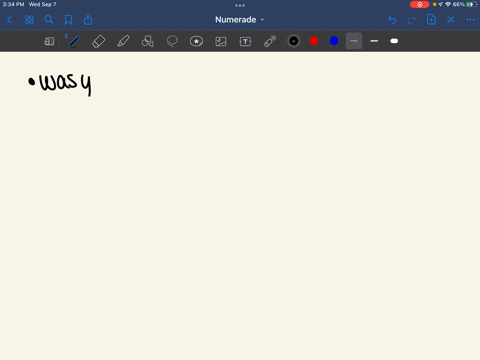Select the medium stroke width
The height and width of the screenshot is (360, 480).
[x=374, y=41]
